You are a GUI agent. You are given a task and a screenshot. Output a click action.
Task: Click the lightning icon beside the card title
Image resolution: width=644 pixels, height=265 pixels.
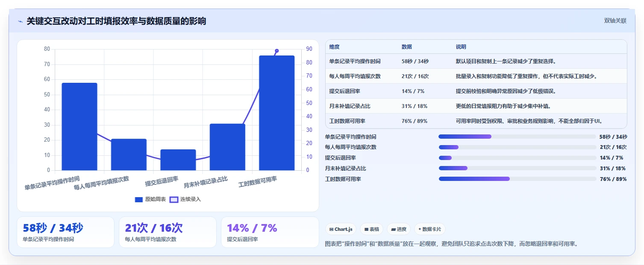20,21
